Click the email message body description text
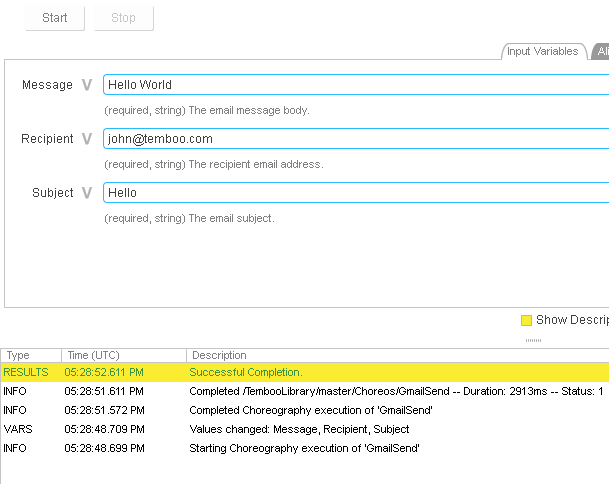The height and width of the screenshot is (484, 609). tap(207, 110)
